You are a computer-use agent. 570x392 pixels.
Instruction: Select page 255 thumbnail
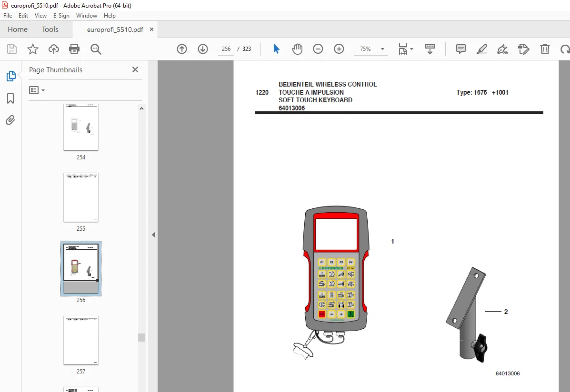(80, 197)
